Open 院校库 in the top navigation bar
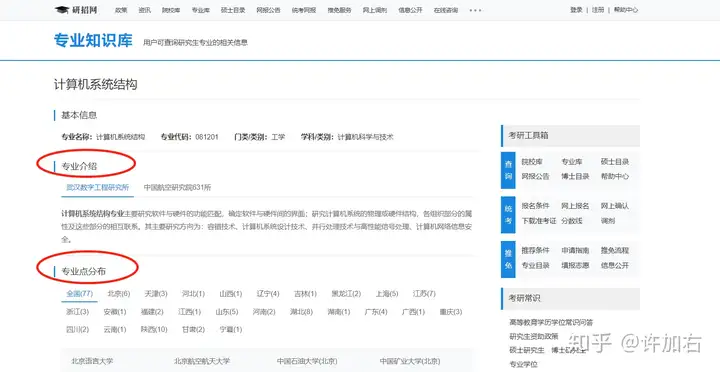 tap(171, 10)
